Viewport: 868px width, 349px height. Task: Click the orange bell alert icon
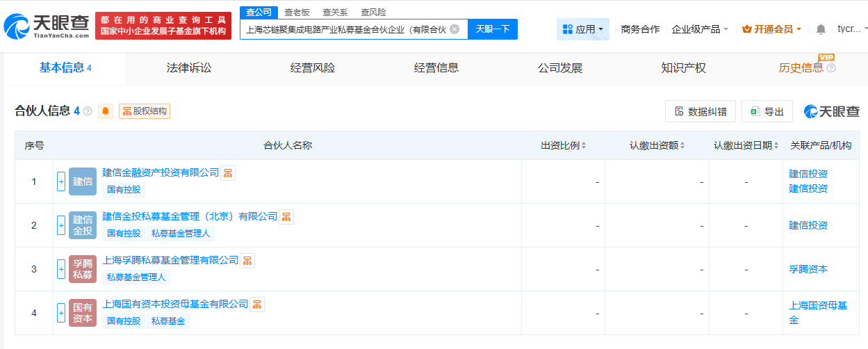coord(106,111)
